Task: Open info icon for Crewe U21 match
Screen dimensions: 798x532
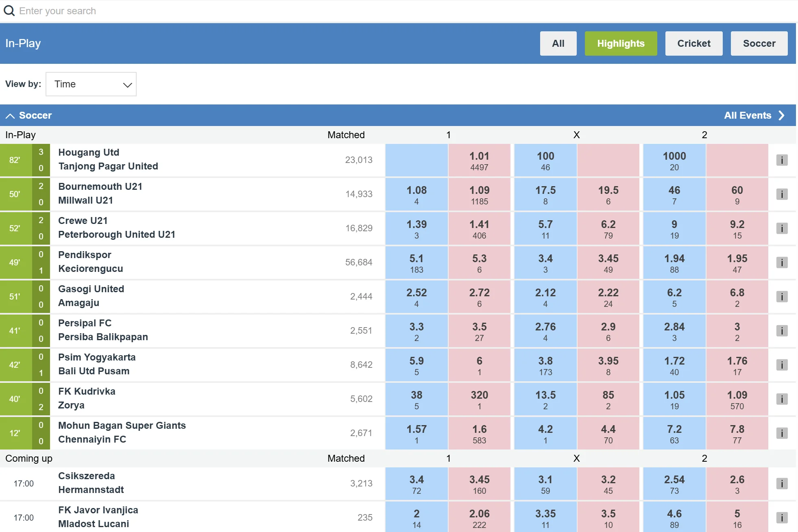Action: [x=782, y=228]
